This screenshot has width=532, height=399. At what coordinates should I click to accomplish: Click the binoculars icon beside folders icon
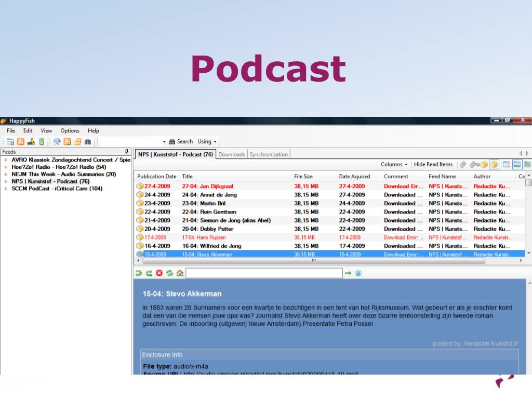88,141
